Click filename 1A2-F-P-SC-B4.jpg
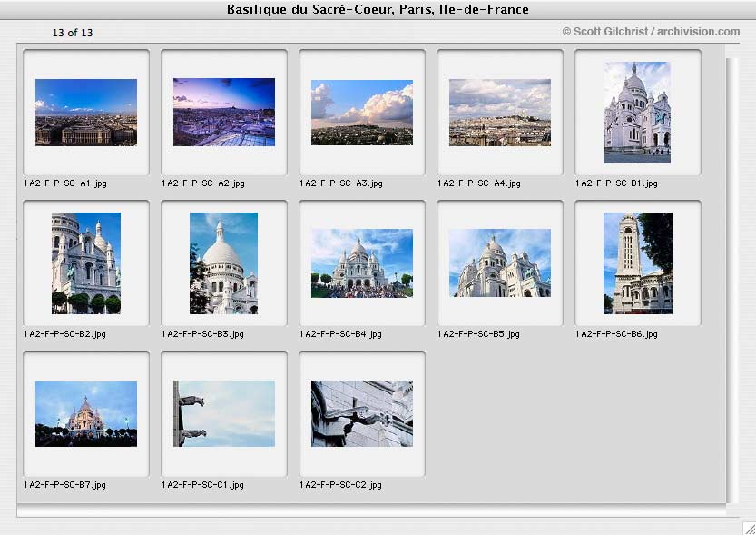This screenshot has width=756, height=535. pyautogui.click(x=340, y=334)
